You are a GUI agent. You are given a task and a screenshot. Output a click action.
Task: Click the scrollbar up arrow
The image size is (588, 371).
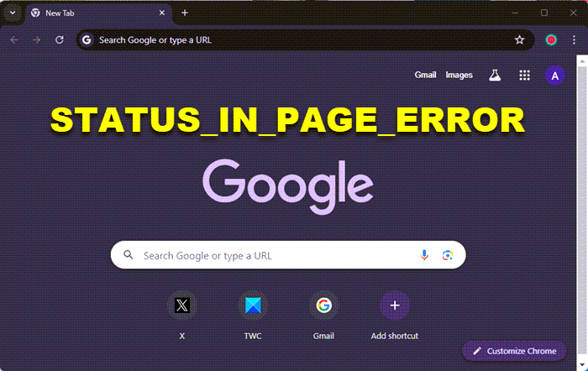click(582, 60)
